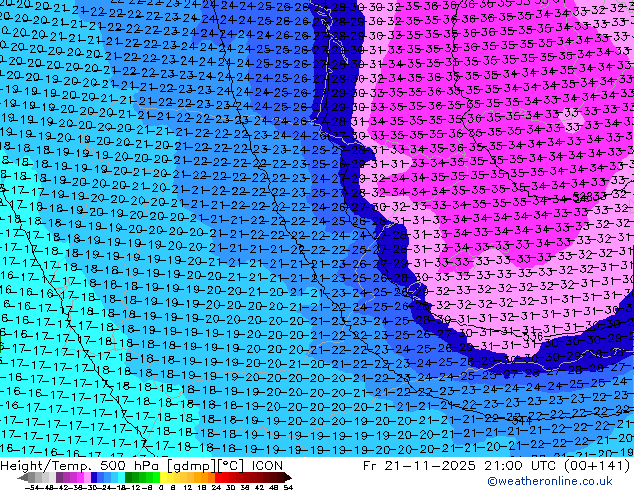Click the '[gdmp]' unit label
This screenshot has height=490, width=634.
click(192, 466)
